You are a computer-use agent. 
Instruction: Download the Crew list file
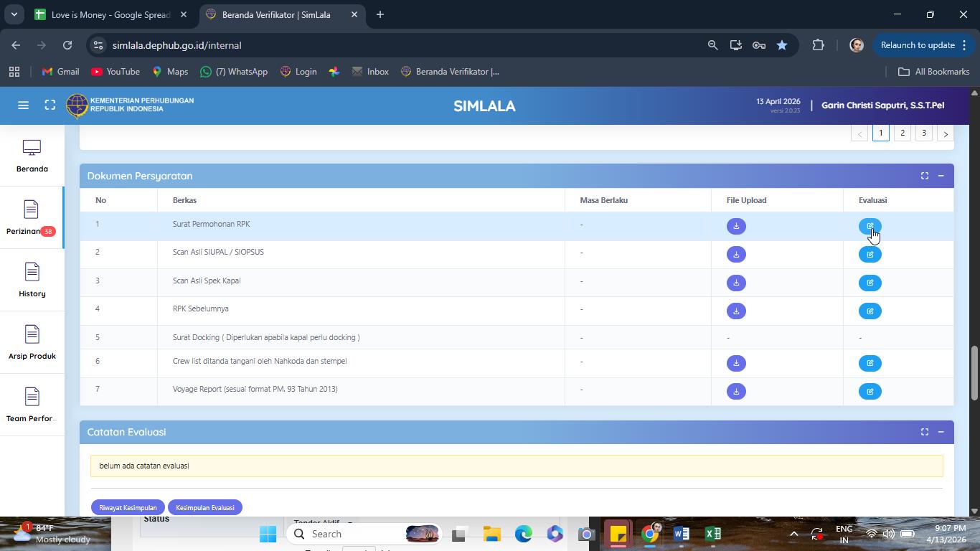[x=736, y=363]
